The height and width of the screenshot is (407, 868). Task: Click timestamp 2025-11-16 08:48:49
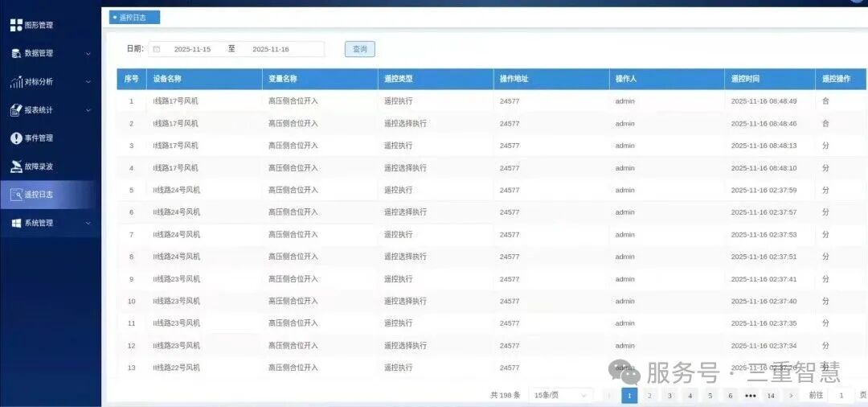point(764,101)
